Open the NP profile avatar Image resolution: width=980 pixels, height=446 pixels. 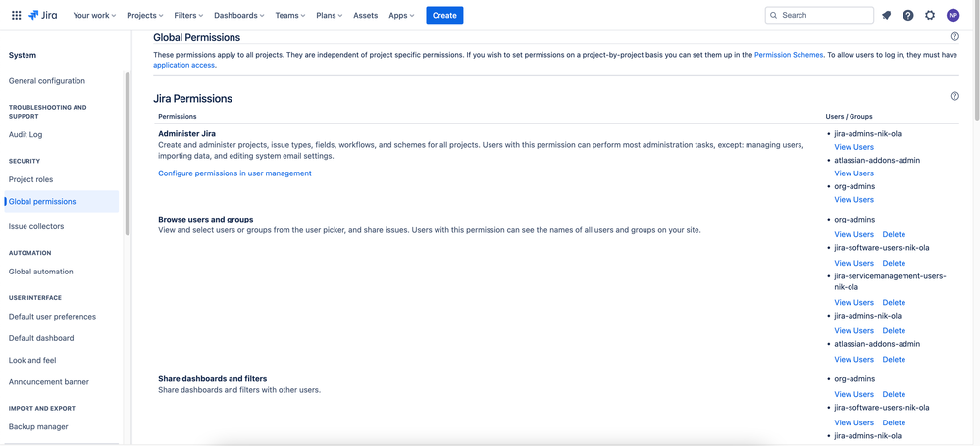coord(953,15)
